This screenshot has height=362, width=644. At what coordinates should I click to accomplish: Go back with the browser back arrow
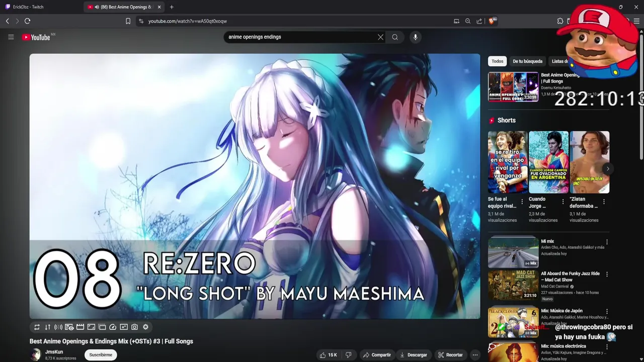point(8,21)
